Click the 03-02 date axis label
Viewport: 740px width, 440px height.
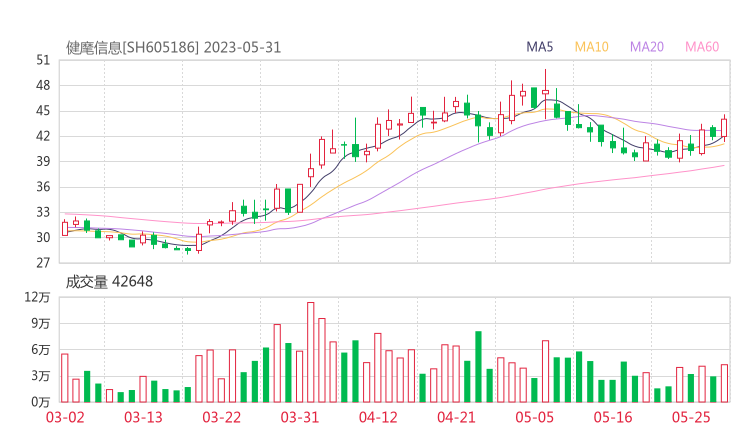coord(65,417)
